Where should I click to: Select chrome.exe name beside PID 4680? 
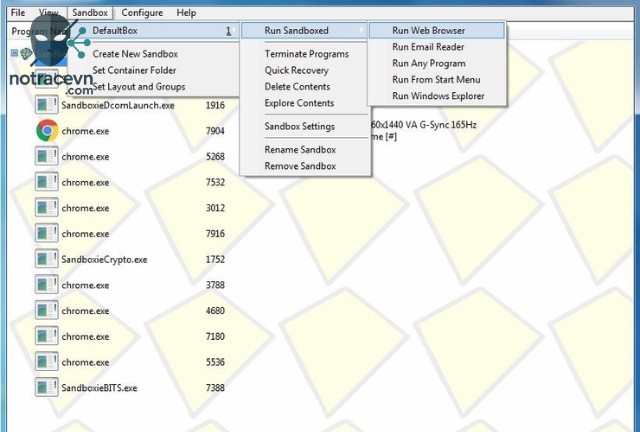click(85, 311)
